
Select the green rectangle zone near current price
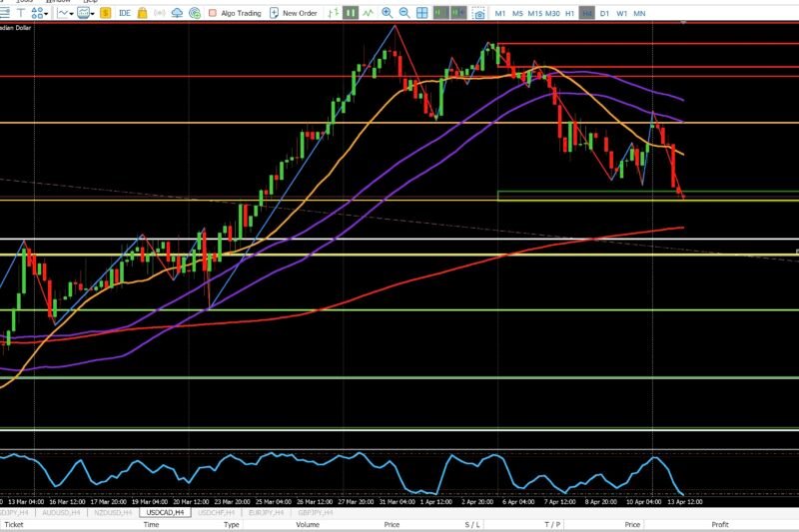click(647, 196)
